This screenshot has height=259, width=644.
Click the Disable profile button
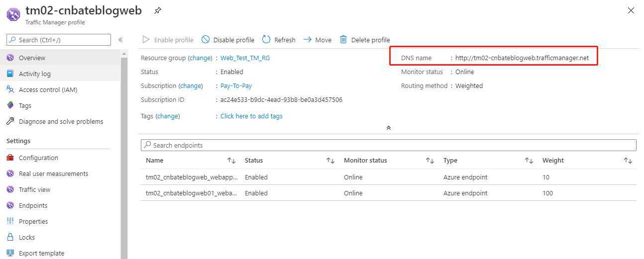[x=228, y=40]
